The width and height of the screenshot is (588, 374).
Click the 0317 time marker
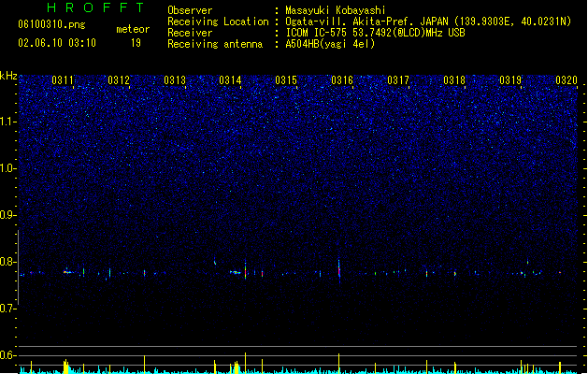(398, 80)
